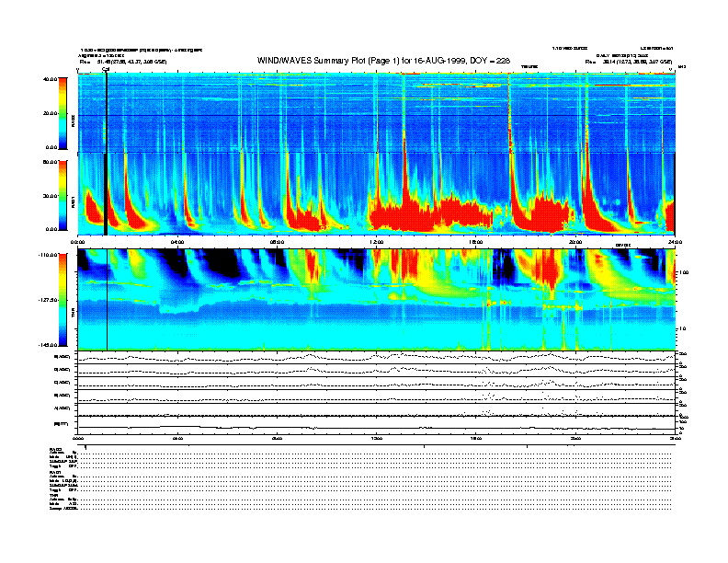This screenshot has height=563, width=728.
Task: Click 24:00 on the axis under RAD1 spectrogram
Action: coord(675,242)
